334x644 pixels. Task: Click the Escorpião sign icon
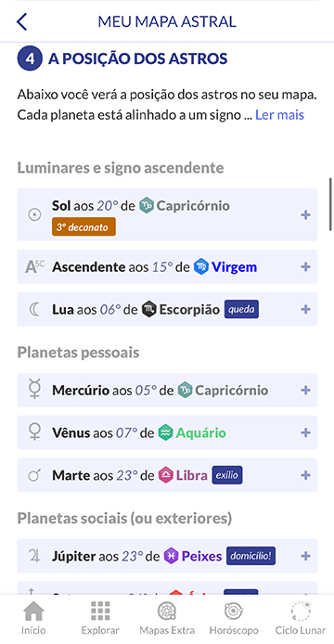tap(148, 309)
